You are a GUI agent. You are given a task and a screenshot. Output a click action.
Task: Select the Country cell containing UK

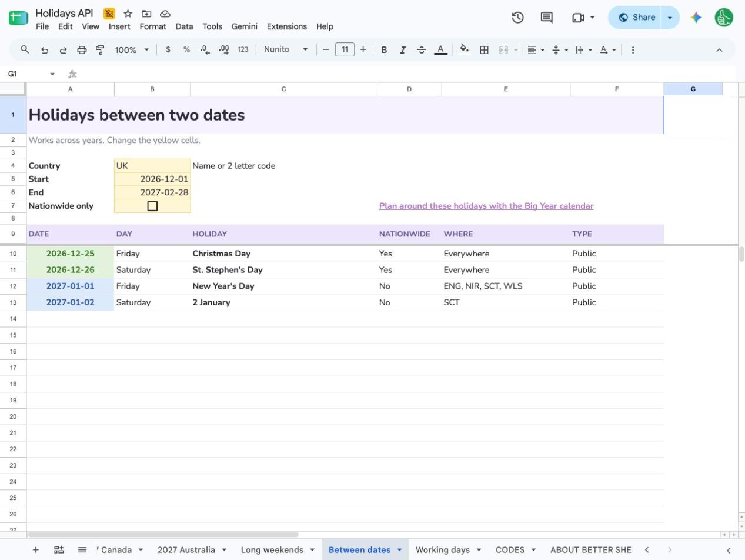[x=152, y=166]
